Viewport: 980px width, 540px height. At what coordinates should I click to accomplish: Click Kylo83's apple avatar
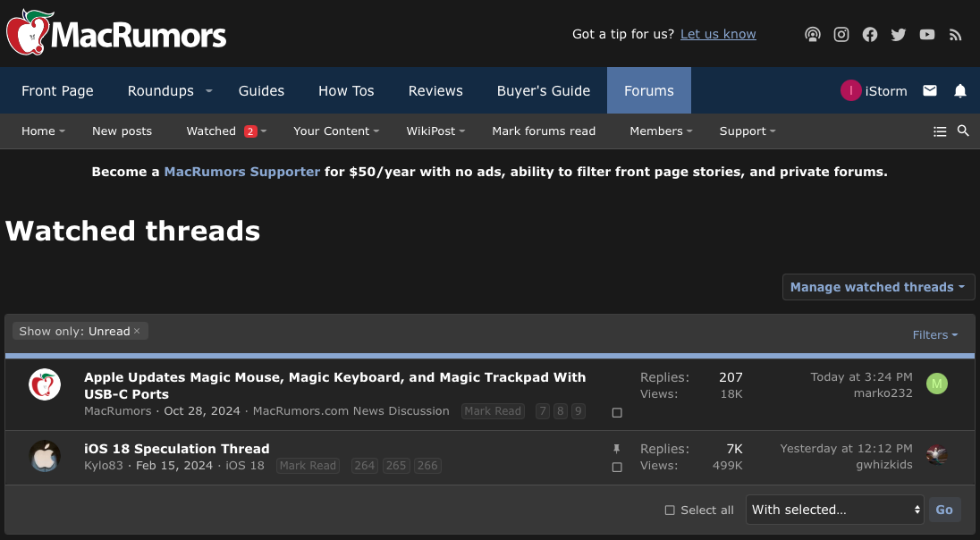coord(45,456)
